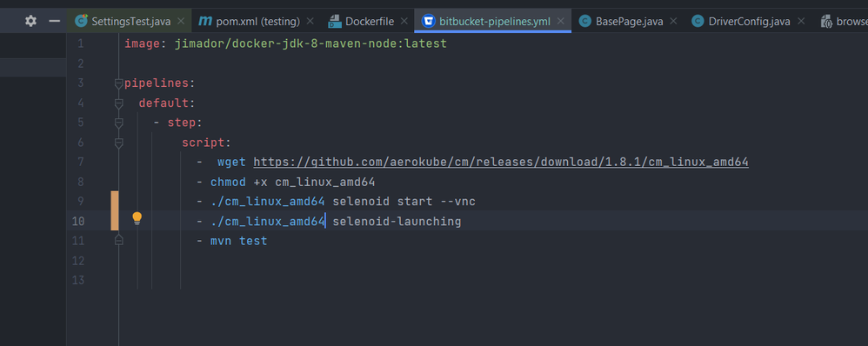The height and width of the screenshot is (346, 868).
Task: Click line number 13 in the gutter
Action: (77, 280)
